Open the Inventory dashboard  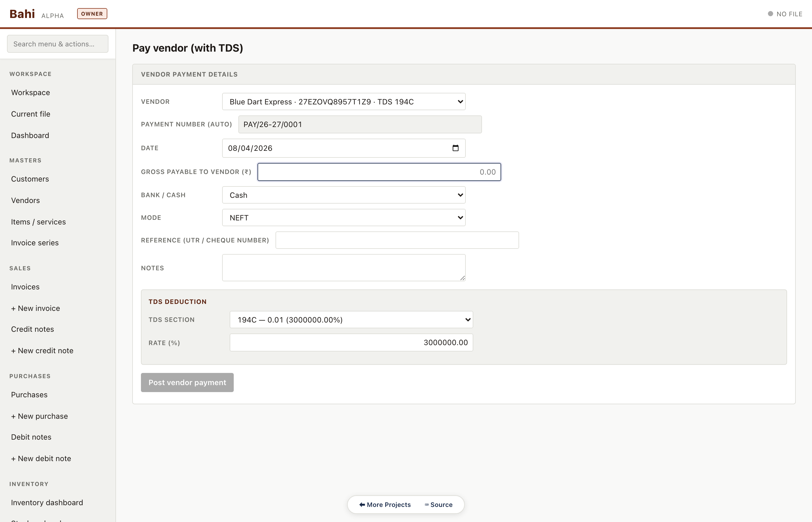47,502
